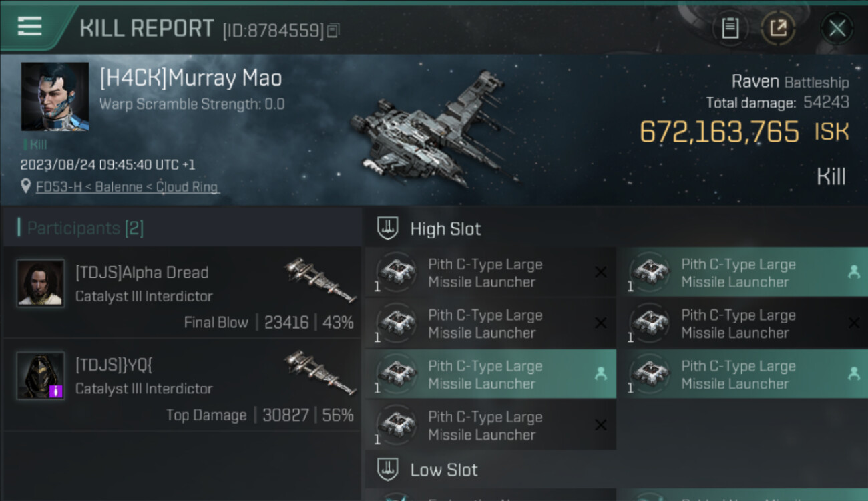868x501 pixels.
Task: Close the kill report window
Action: 837,29
